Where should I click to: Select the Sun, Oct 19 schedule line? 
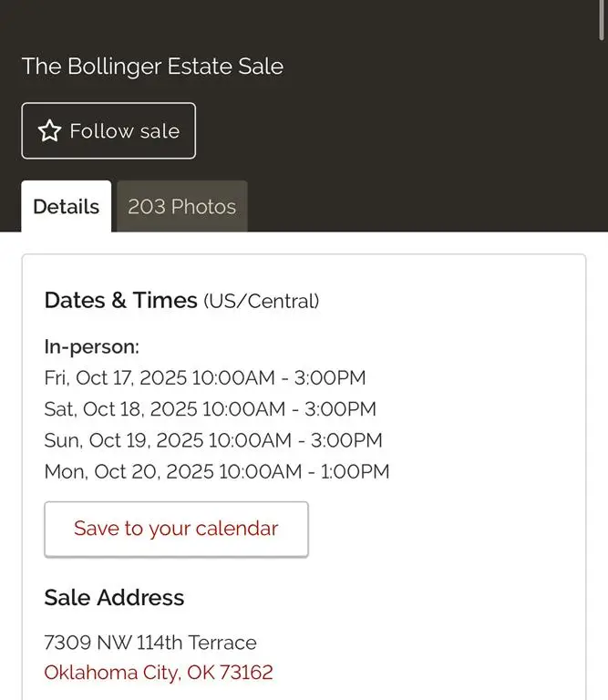pyautogui.click(x=212, y=440)
